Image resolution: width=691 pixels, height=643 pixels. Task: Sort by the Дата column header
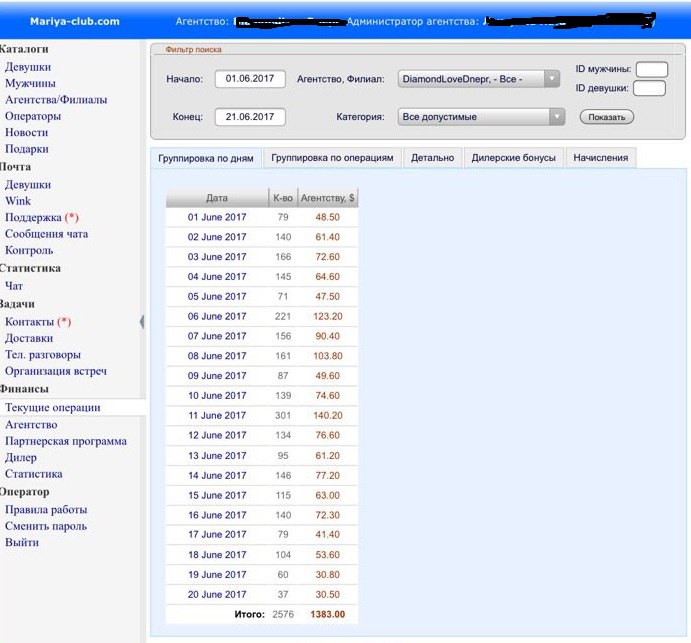coord(216,198)
